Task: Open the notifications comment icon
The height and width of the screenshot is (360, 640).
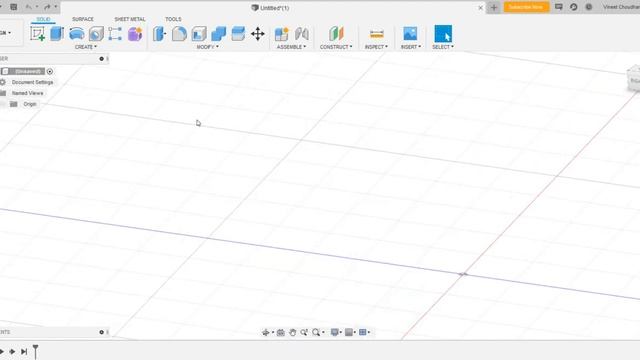Action: pos(559,7)
